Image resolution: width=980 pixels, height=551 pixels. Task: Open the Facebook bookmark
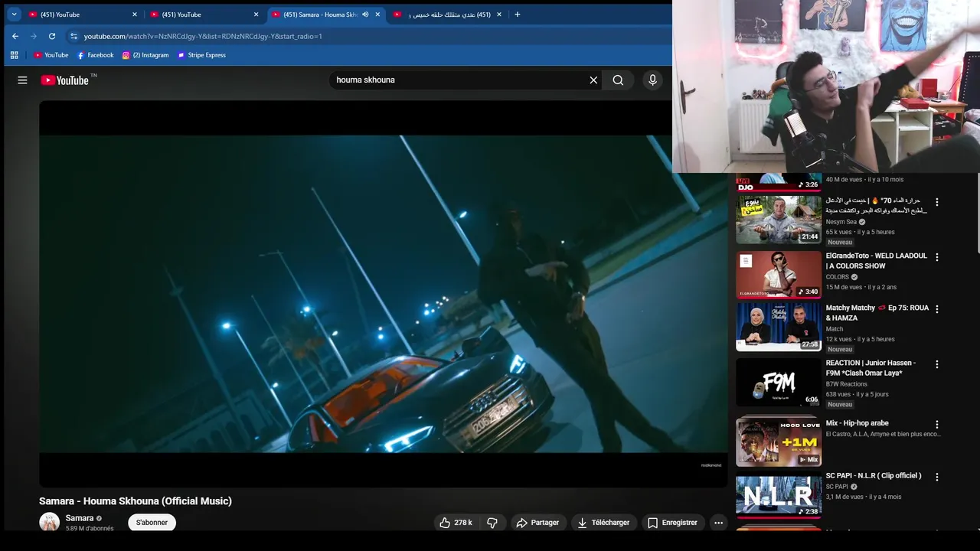coord(95,55)
